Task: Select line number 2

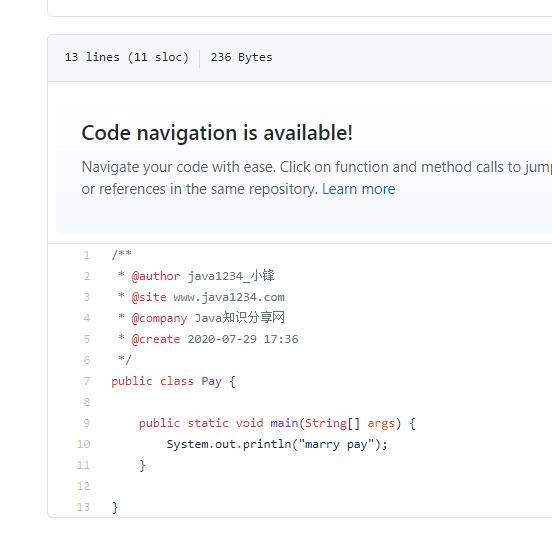Action: click(87, 276)
